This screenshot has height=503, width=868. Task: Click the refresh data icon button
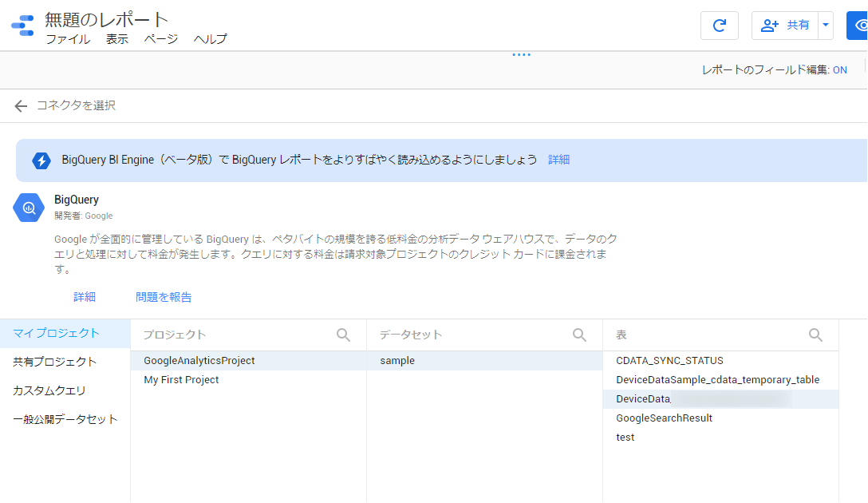[719, 26]
